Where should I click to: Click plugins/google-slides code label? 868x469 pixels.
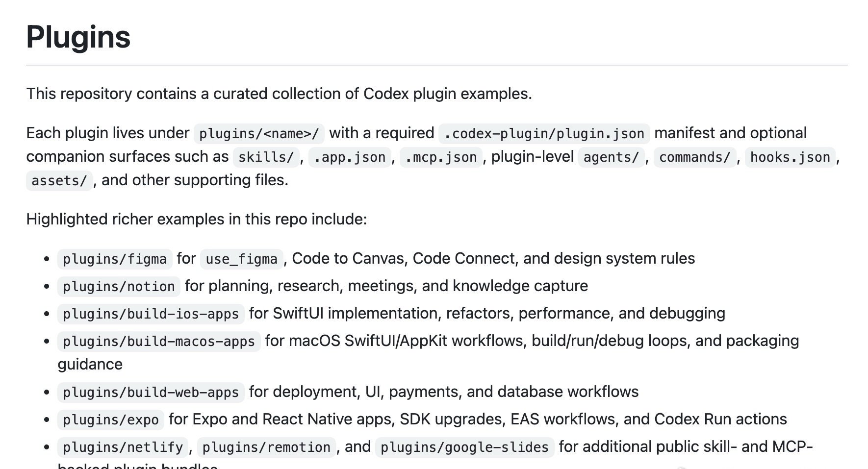464,447
